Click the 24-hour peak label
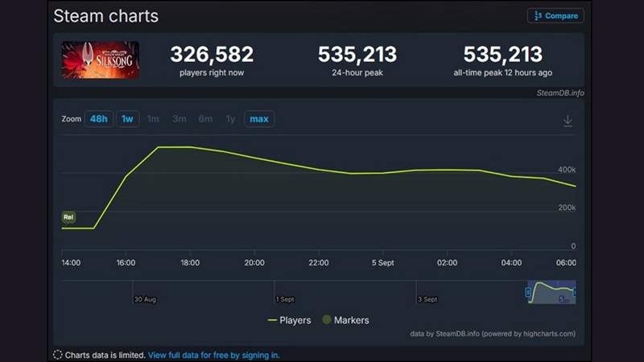The height and width of the screenshot is (362, 644). pos(357,72)
